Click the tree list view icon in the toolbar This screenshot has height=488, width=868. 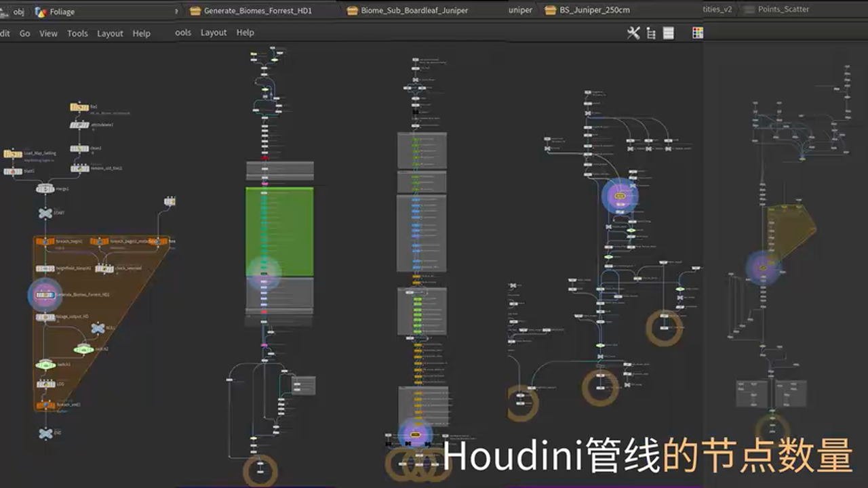coord(650,33)
